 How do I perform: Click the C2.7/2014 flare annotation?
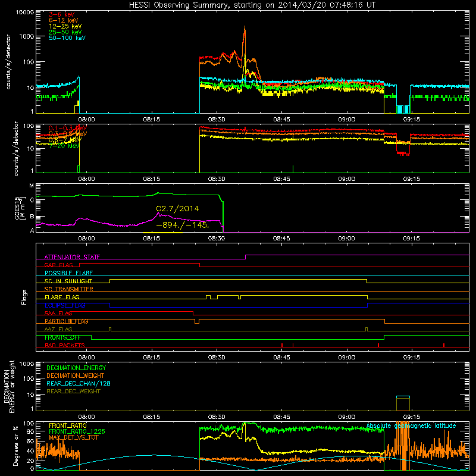point(177,209)
